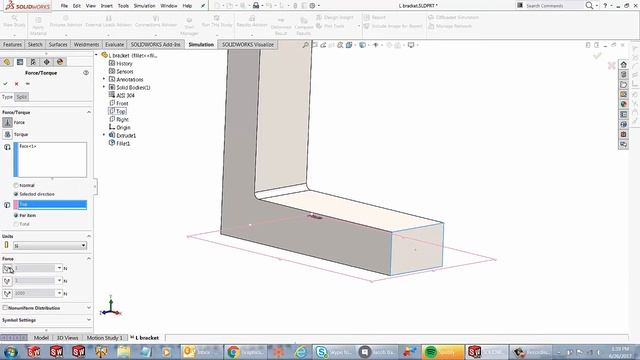640x360 pixels.
Task: Open the DisplayManager tab icon
Action: [60, 62]
